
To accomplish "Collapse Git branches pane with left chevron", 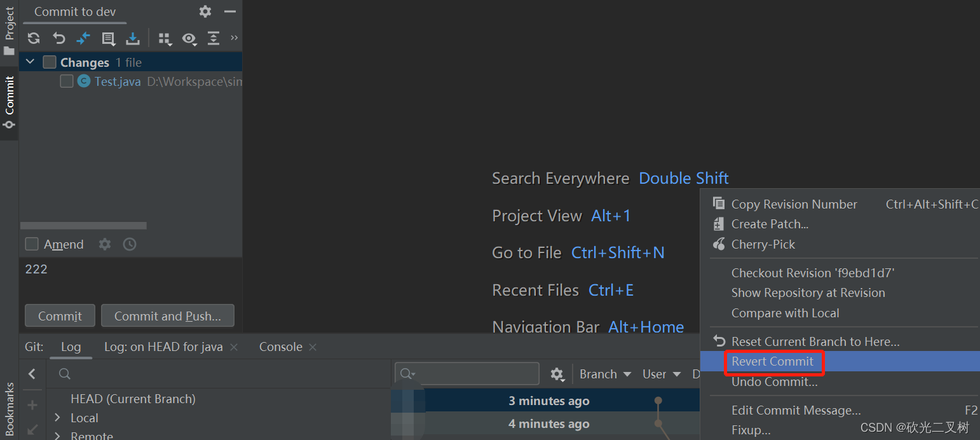I will point(32,374).
